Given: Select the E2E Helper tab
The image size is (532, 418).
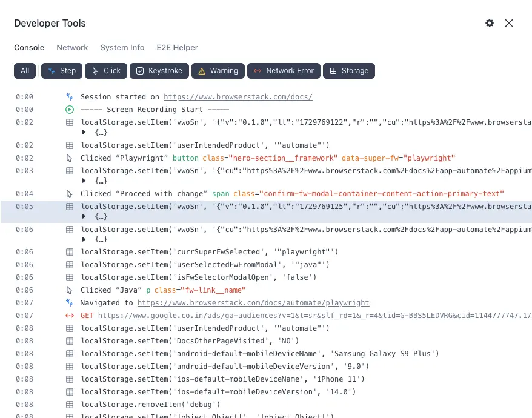Looking at the screenshot, I should point(177,47).
